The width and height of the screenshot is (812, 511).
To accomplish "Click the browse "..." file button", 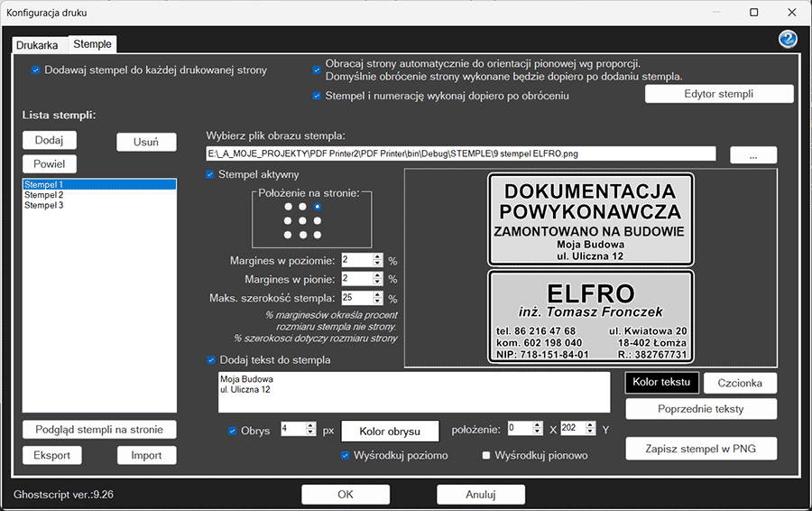I will pyautogui.click(x=752, y=155).
